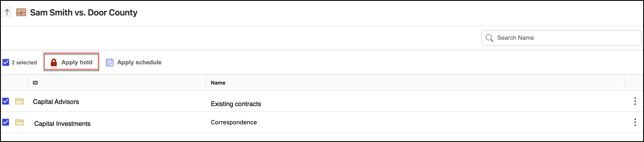Click the Sam Smith vs. Door County title
Image resolution: width=644 pixels, height=142 pixels.
[x=84, y=12]
